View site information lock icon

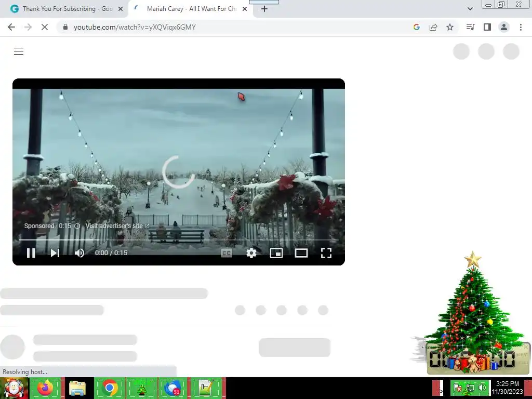point(65,27)
